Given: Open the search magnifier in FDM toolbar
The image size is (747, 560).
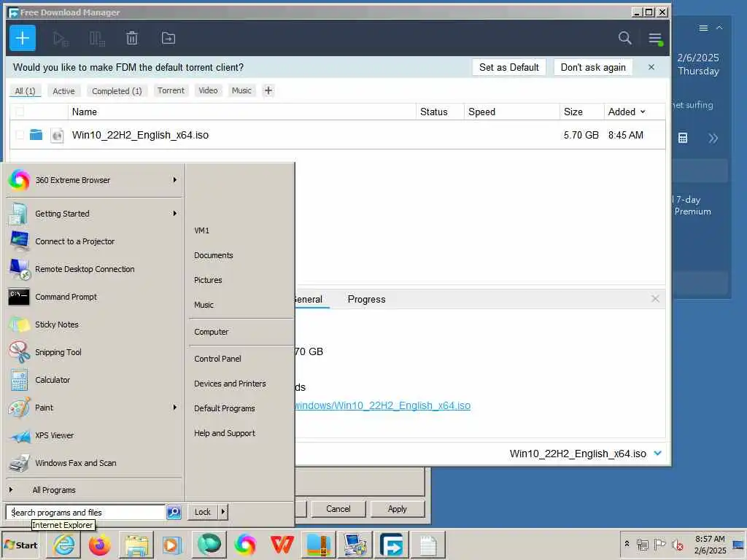Looking at the screenshot, I should (x=625, y=38).
